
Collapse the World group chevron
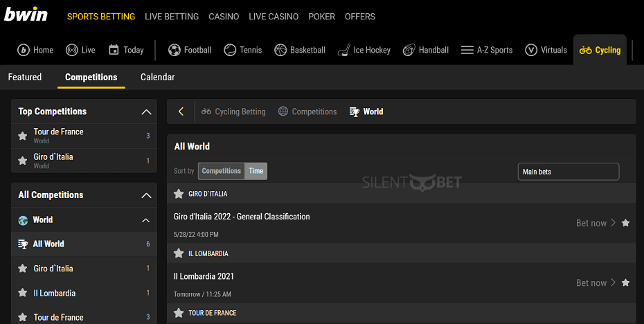146,221
